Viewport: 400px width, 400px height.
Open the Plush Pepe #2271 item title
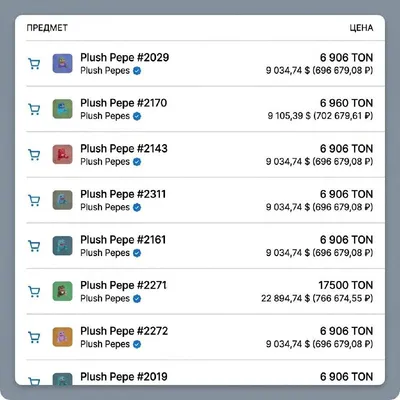point(123,285)
